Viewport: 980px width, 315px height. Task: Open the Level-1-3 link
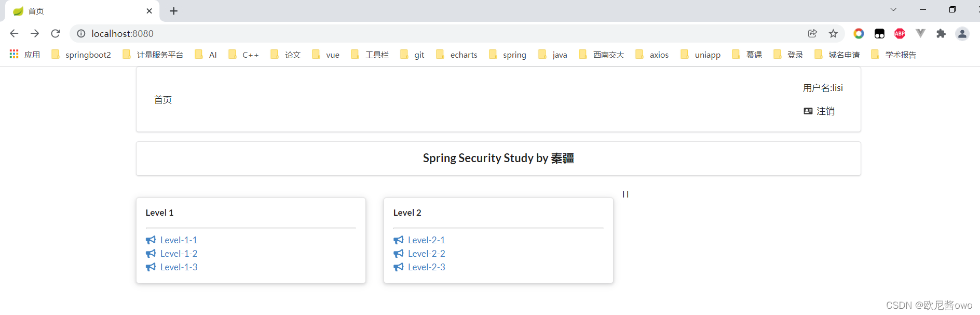[179, 267]
